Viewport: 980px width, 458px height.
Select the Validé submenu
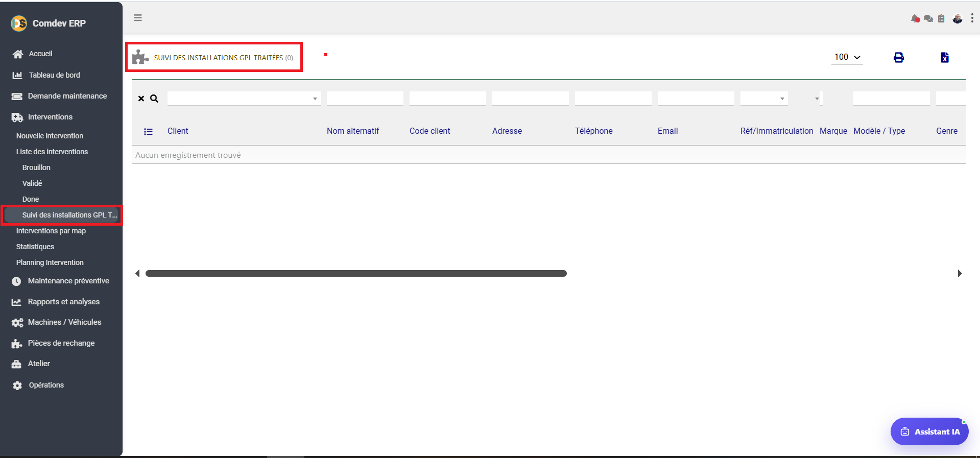tap(32, 183)
